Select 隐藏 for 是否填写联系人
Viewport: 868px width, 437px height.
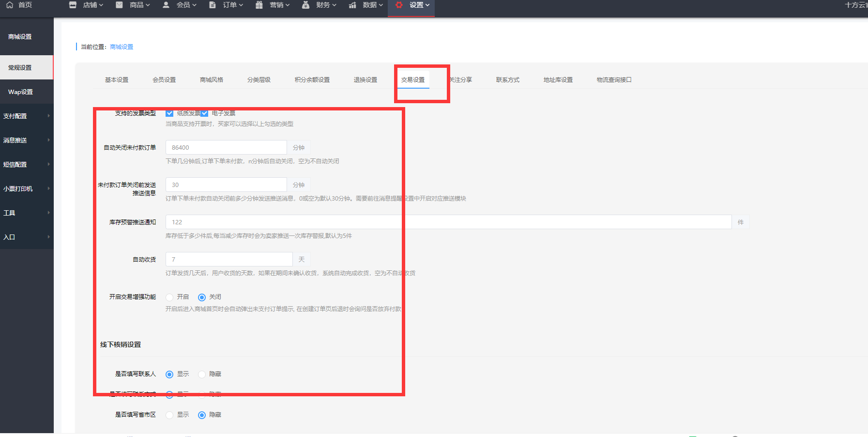pos(202,374)
